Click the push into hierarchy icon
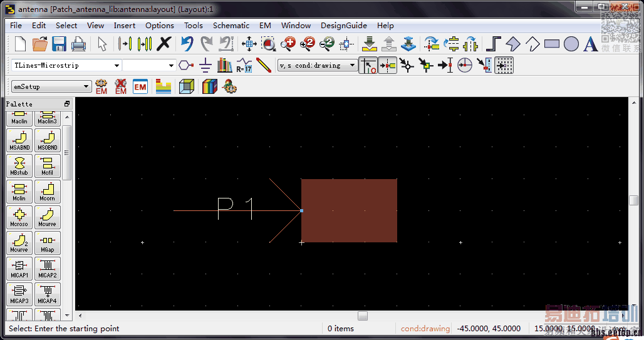 click(x=369, y=44)
